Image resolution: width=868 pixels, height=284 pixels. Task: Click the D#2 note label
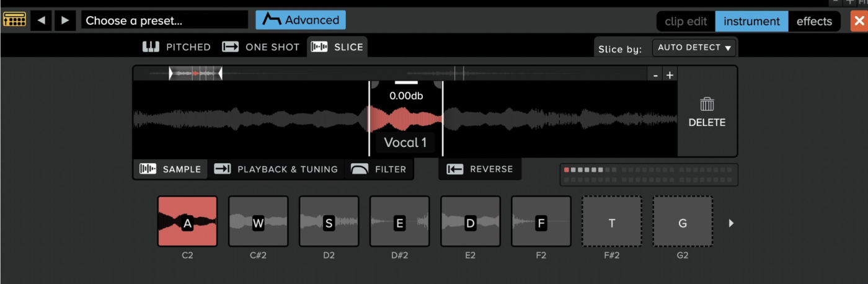tap(399, 255)
